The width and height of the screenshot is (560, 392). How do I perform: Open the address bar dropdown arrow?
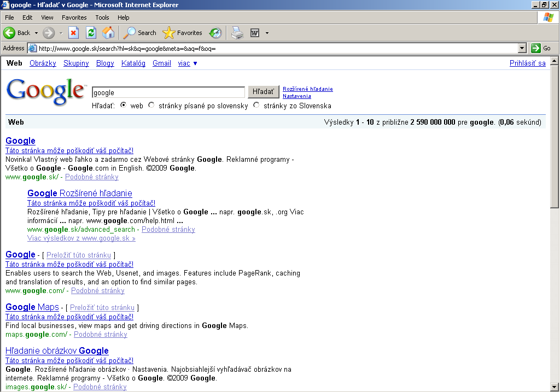coord(521,48)
